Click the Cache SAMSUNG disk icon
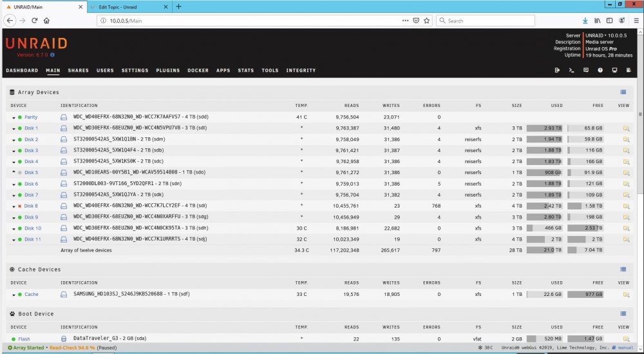Screen dimensions: 644x354 click(x=64, y=295)
